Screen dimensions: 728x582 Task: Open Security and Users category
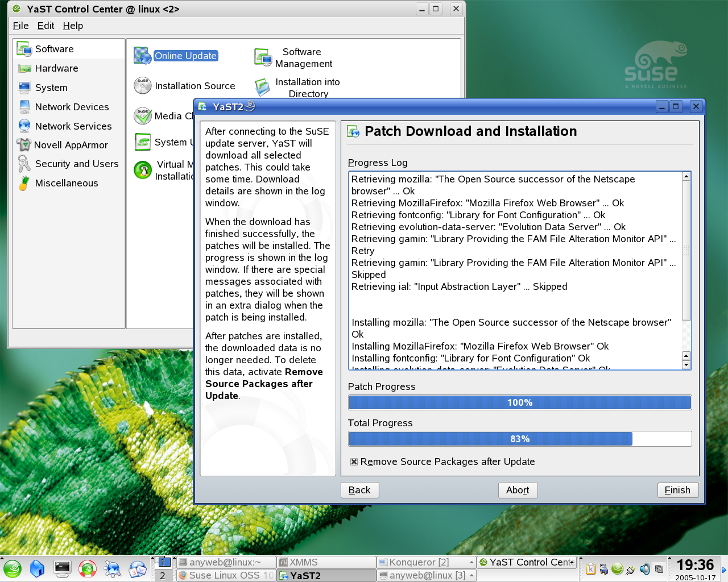(x=68, y=164)
